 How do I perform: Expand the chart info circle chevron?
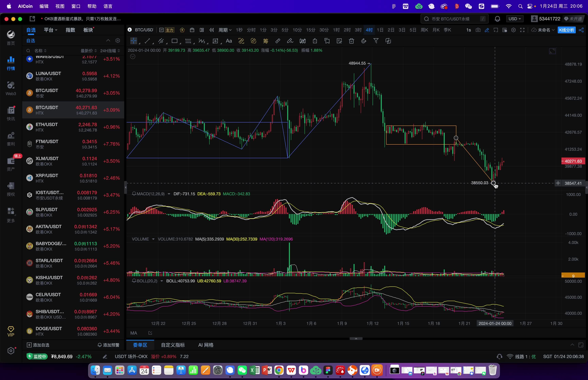(133, 56)
